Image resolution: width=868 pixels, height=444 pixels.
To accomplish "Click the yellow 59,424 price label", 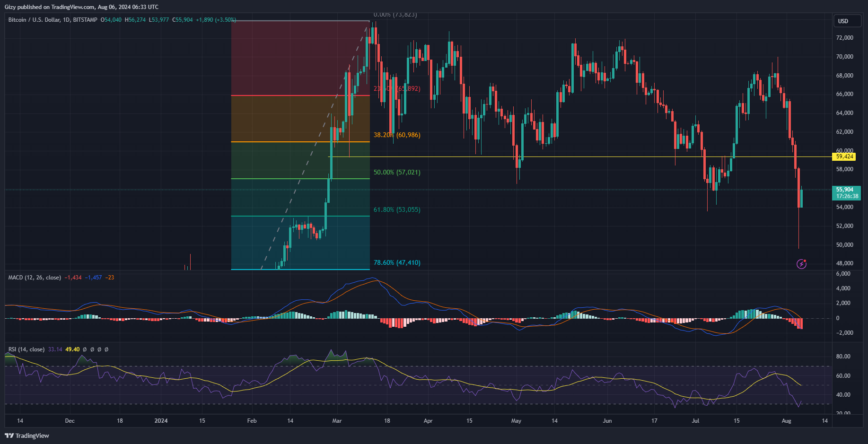I will (x=845, y=157).
